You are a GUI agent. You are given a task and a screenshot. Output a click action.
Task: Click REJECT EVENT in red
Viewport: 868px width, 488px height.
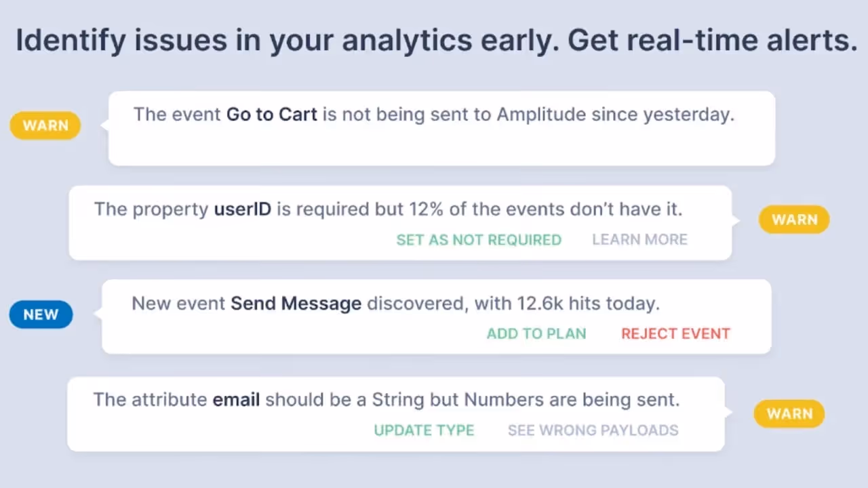click(x=675, y=333)
